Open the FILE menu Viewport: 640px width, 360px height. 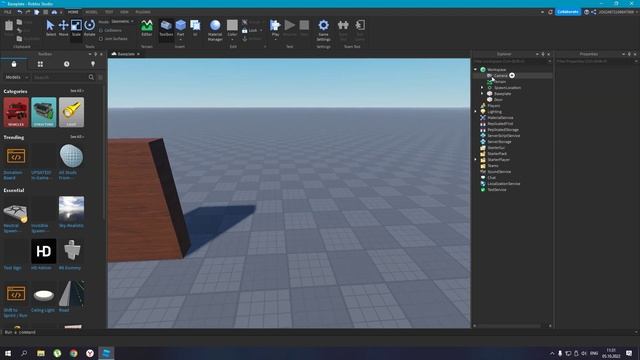tap(8, 12)
